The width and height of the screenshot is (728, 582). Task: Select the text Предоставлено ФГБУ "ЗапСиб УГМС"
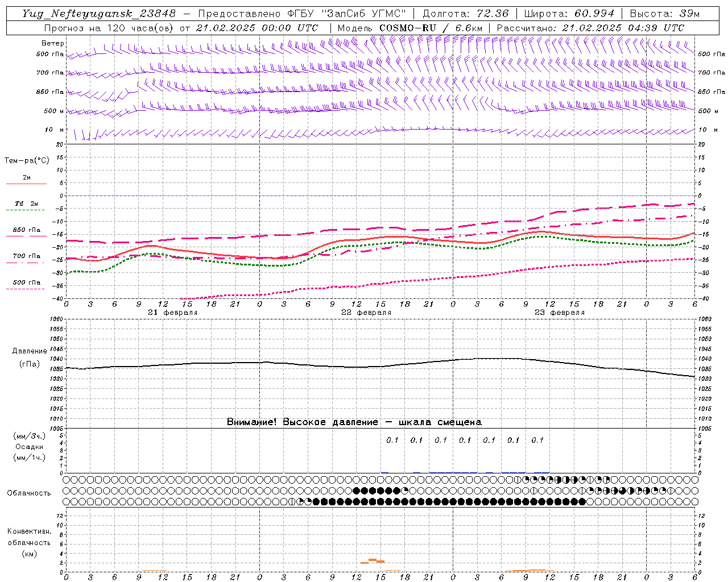point(301,14)
